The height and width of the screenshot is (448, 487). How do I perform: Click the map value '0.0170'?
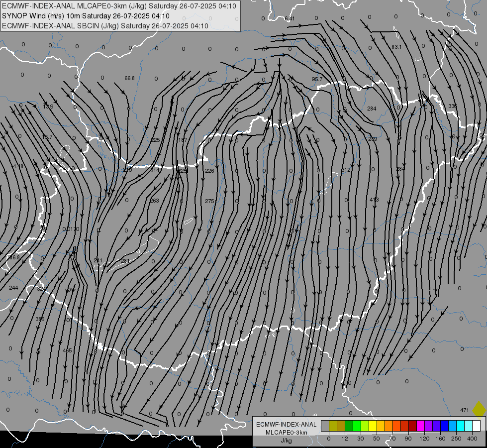[71, 229]
